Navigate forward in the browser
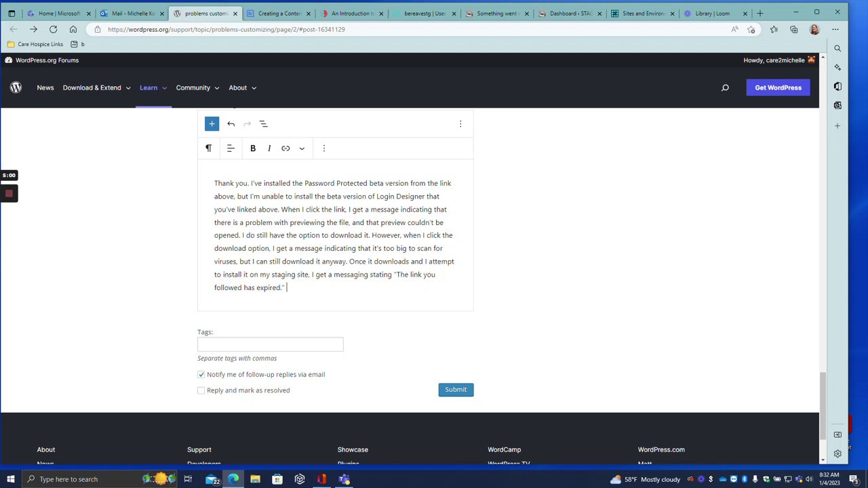The height and width of the screenshot is (488, 868). pos(33,29)
